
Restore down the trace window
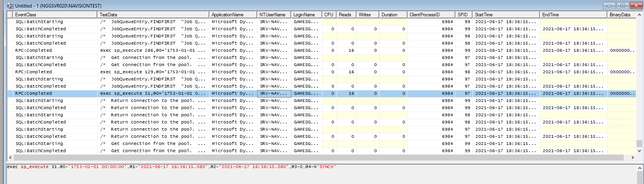tap(622, 6)
